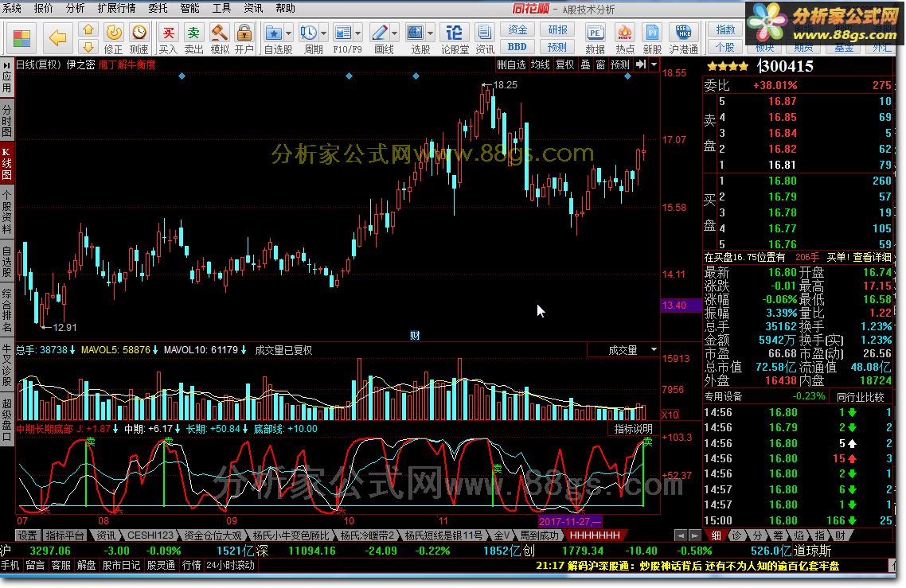Expand the 选股 dropdown arrow
Screen dimensions: 906x588
(x=431, y=33)
